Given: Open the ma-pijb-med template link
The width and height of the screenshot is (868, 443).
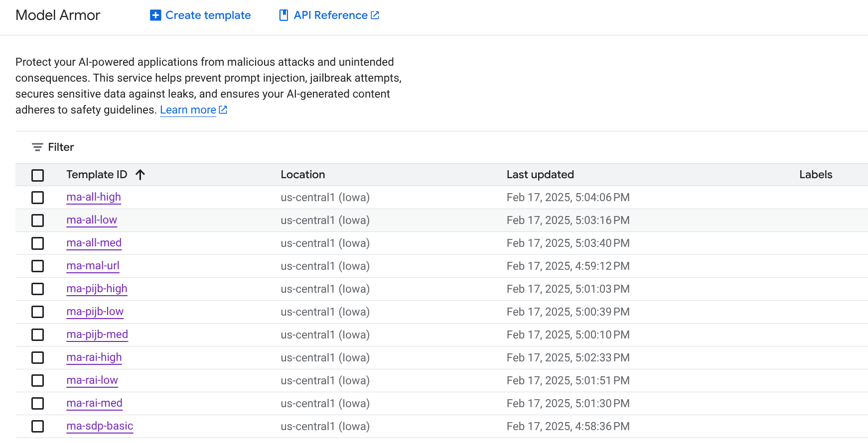Looking at the screenshot, I should pyautogui.click(x=97, y=334).
